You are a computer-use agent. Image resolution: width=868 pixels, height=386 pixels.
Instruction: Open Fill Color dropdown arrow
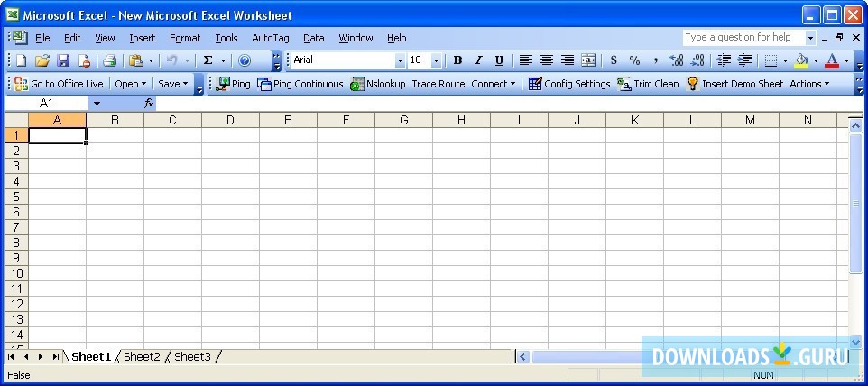816,60
